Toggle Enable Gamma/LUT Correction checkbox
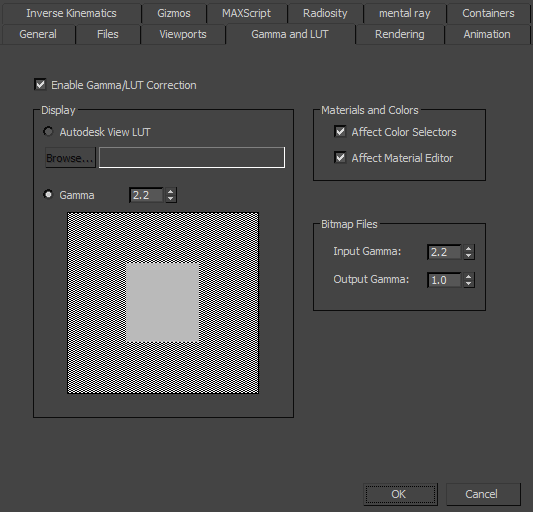533x512 pixels. tap(40, 84)
